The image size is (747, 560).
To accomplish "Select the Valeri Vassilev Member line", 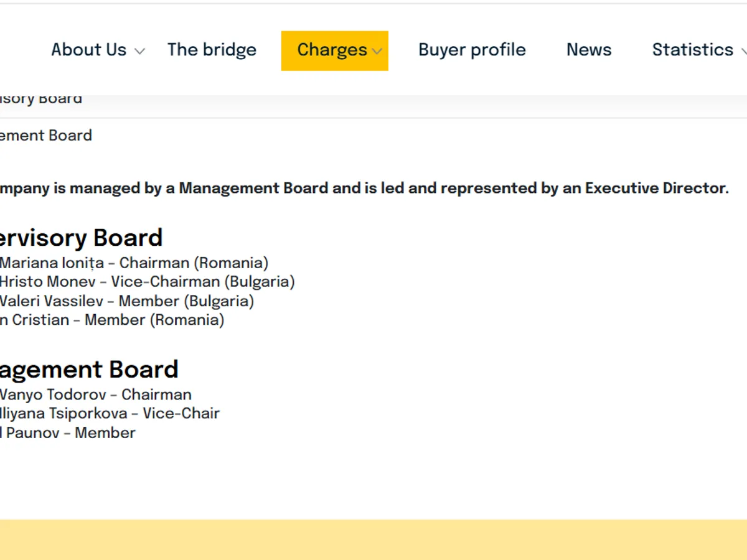I will (126, 301).
